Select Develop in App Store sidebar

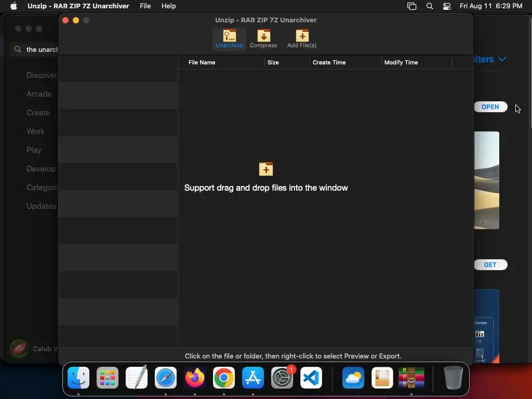41,169
